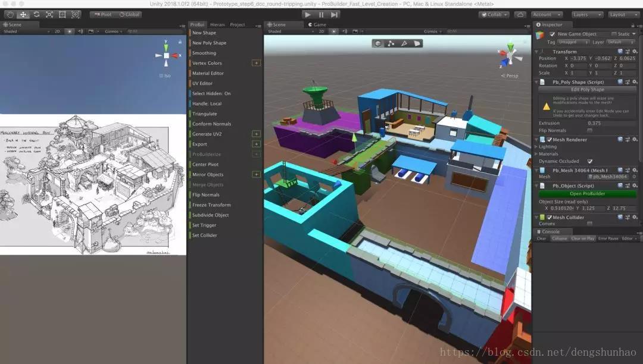Image resolution: width=643 pixels, height=364 pixels.
Task: Toggle audio in left Scene view
Action: 80,31
